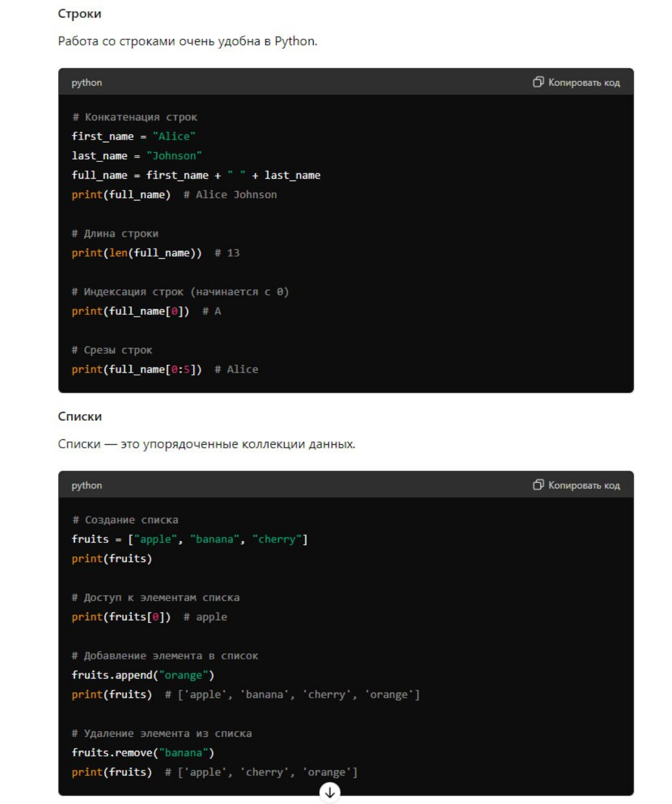Click the 'Строки' section heading
Image resolution: width=672 pixels, height=804 pixels.
(80, 14)
